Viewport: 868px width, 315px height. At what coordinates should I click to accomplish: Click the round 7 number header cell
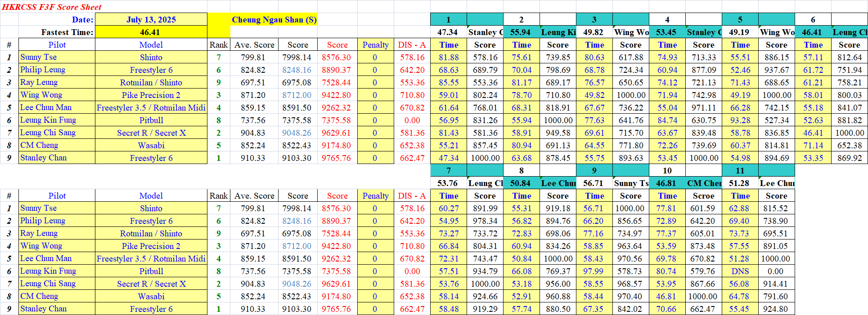point(448,170)
